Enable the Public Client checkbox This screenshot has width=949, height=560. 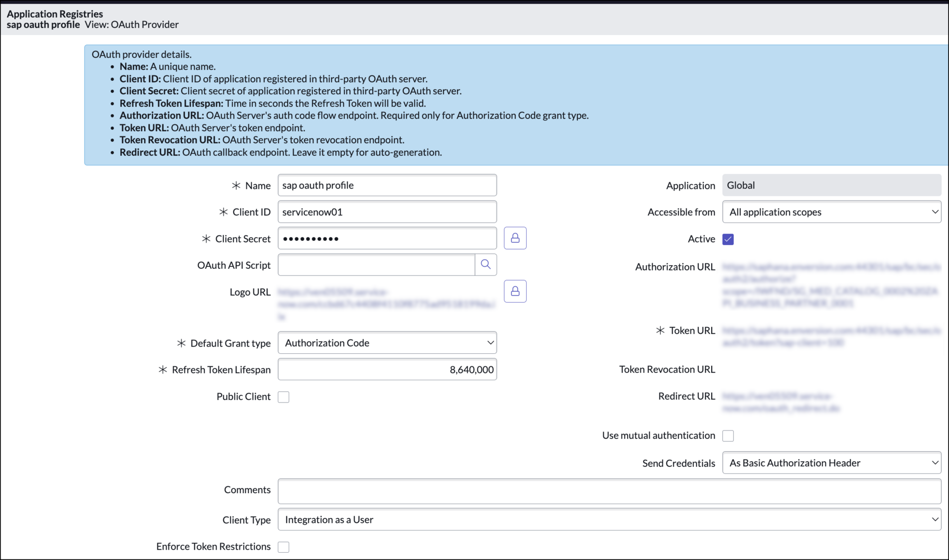pyautogui.click(x=284, y=397)
